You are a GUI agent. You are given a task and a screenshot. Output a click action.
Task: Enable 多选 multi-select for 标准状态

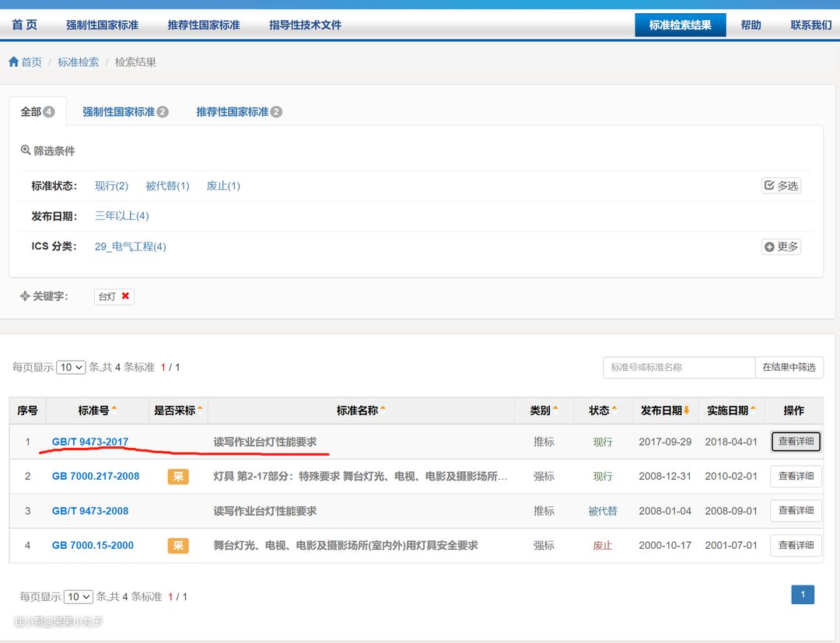click(x=781, y=186)
